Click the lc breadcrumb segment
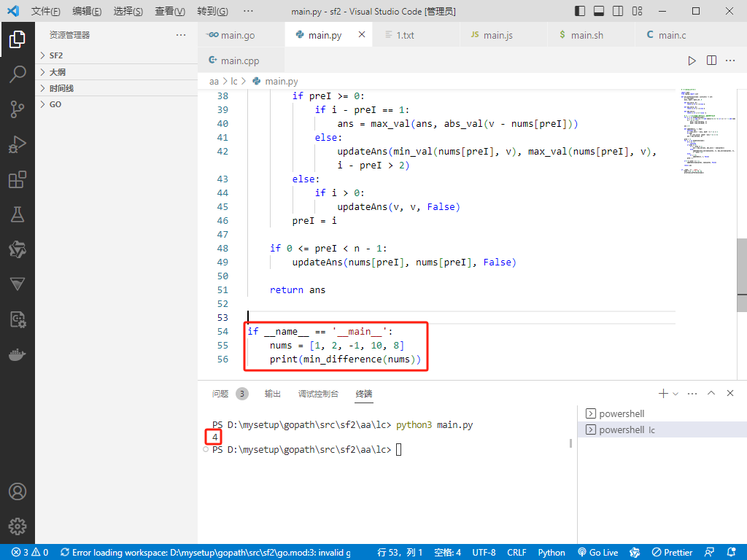 tap(234, 82)
